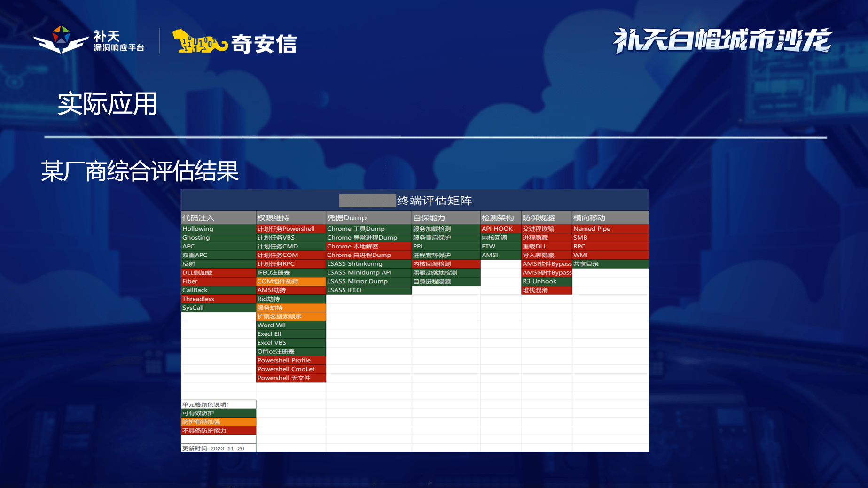Click the Excel VBS cell
The width and height of the screenshot is (868, 488).
[x=291, y=343]
